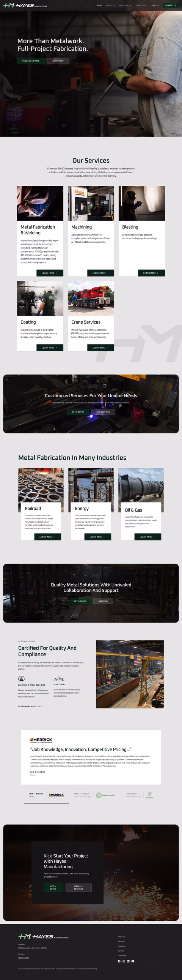Screen dimensions: 182x980
Task: Click Get a Quote in the Kick-Start section
Action: (53, 888)
